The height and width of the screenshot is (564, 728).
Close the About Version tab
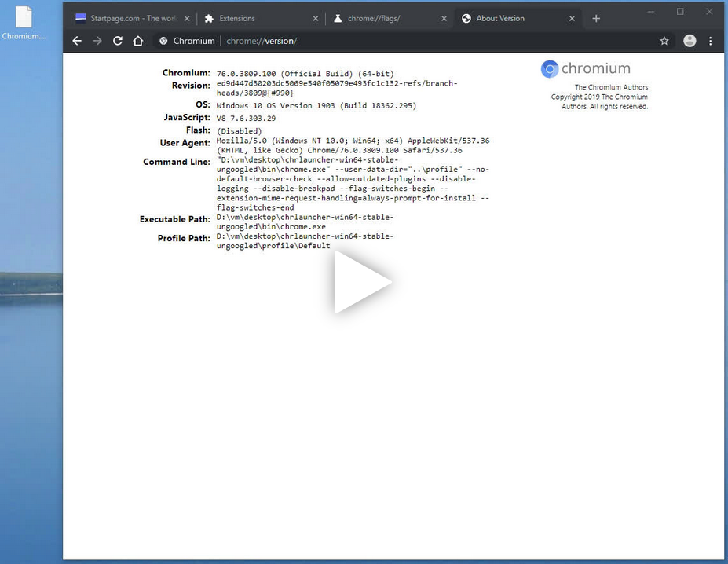coord(572,19)
